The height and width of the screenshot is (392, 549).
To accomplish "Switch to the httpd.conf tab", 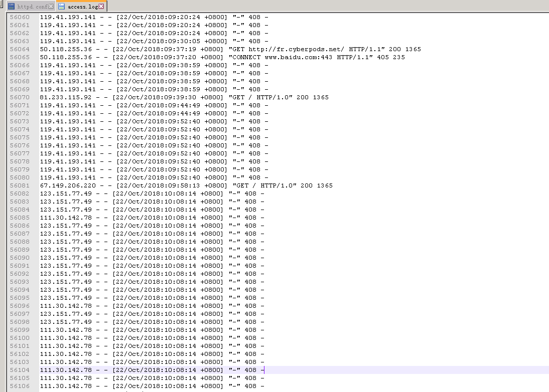I will pyautogui.click(x=31, y=7).
